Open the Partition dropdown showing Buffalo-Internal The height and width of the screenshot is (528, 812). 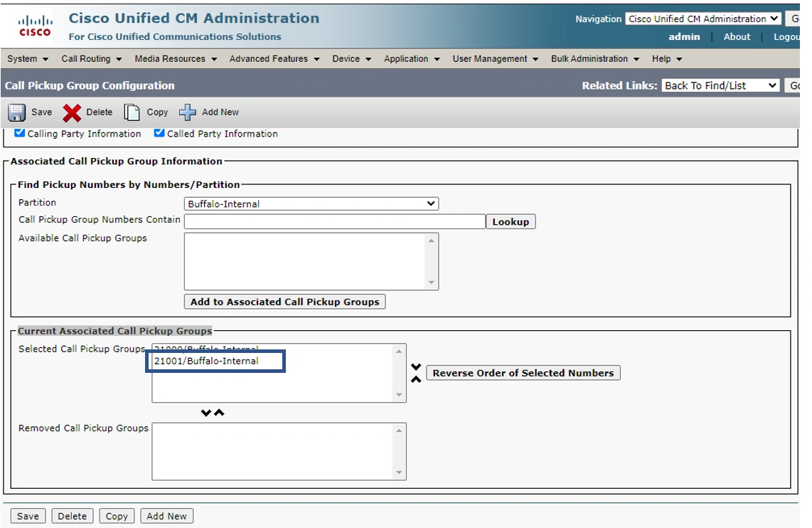point(311,204)
